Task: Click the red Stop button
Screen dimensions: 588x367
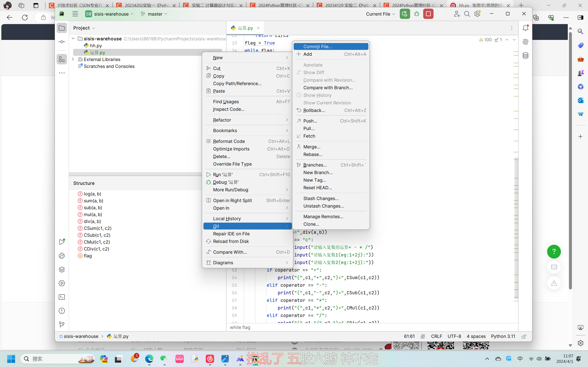Action: pos(428,14)
